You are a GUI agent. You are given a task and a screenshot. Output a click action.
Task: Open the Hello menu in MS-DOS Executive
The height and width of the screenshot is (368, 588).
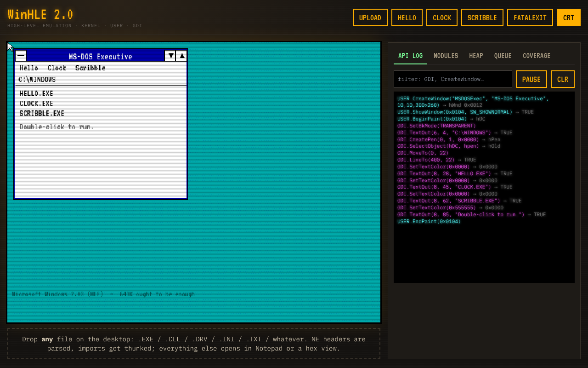[x=29, y=68]
